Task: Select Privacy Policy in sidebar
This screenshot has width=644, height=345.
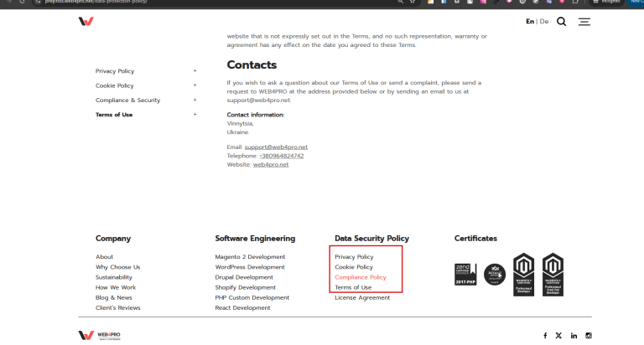Action: [115, 71]
